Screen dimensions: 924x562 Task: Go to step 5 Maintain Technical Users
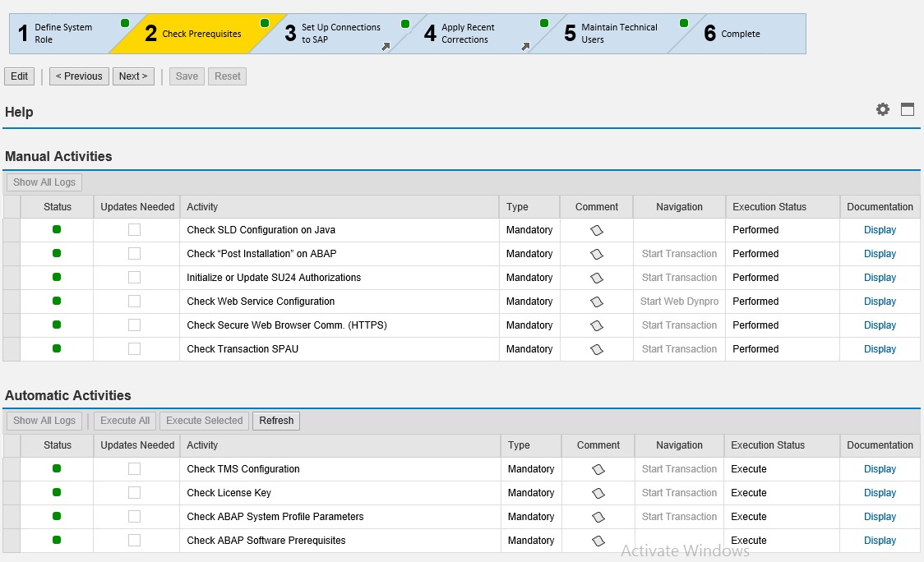(x=617, y=34)
